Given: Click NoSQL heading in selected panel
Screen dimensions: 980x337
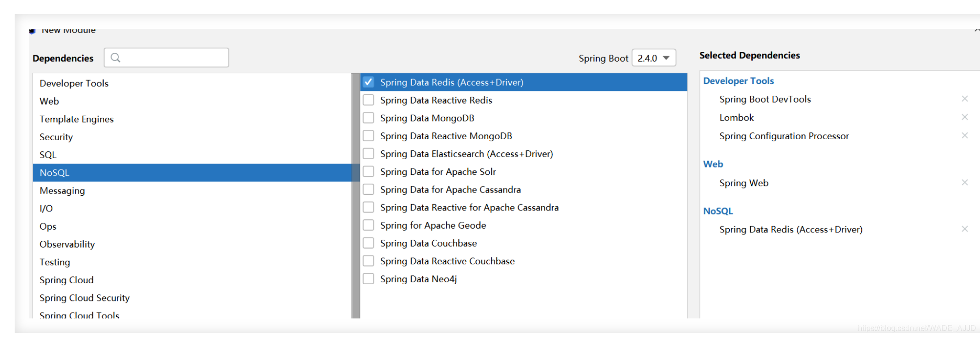Looking at the screenshot, I should (x=718, y=211).
